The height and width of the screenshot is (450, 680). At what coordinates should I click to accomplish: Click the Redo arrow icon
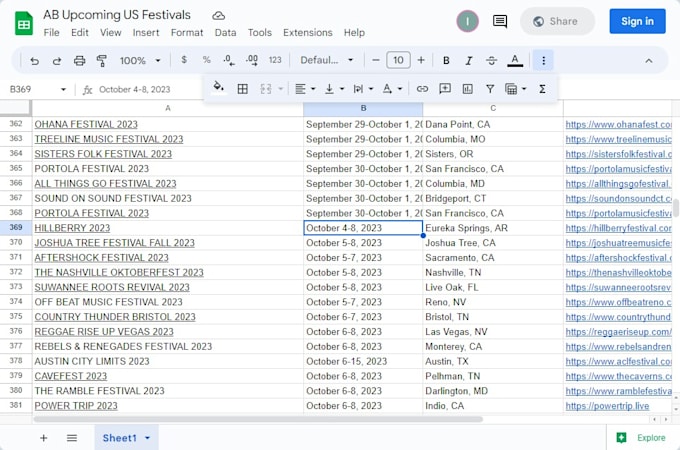click(57, 61)
